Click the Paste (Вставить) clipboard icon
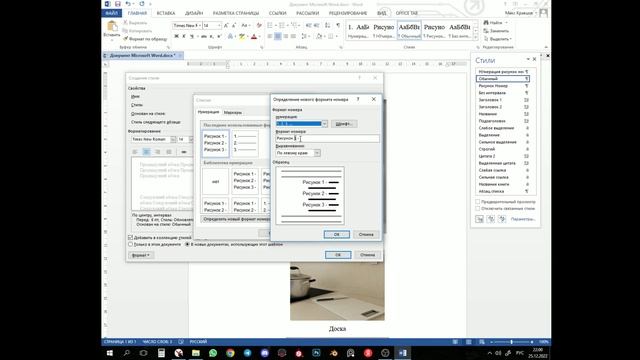The height and width of the screenshot is (360, 640). click(111, 27)
